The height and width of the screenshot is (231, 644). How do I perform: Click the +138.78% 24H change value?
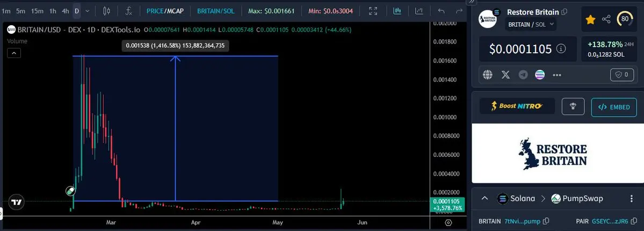pos(605,44)
